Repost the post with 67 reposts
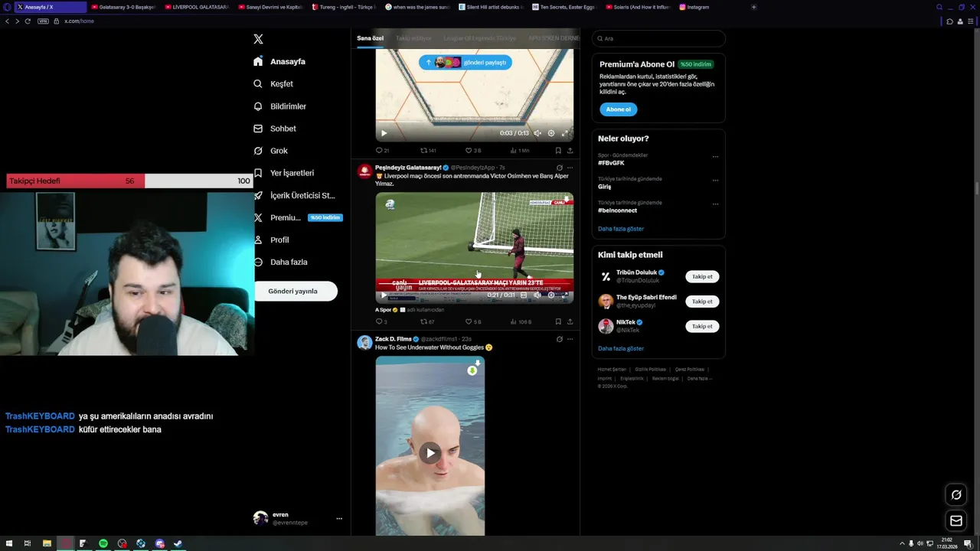Screen dimensions: 980x551 tap(428, 322)
